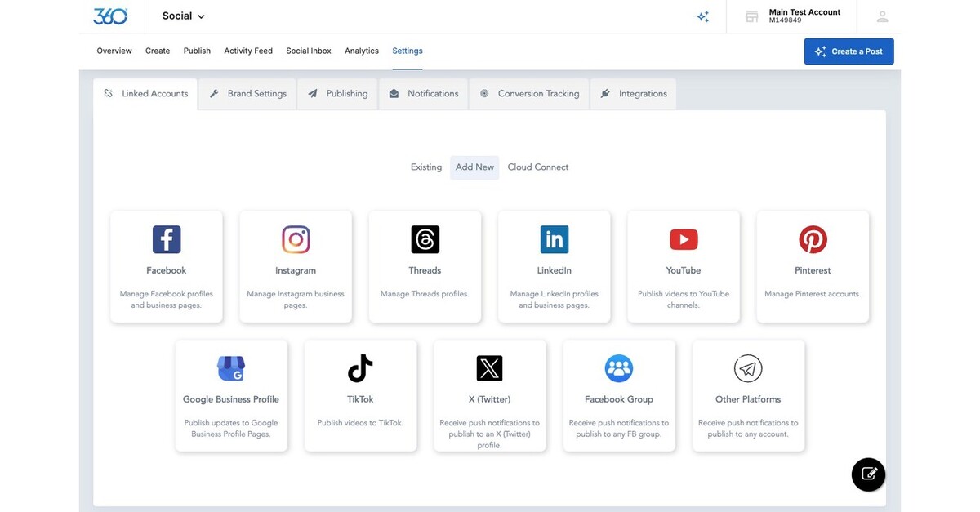Open the Analytics menu item
Viewport: 980px width, 512px height.
362,51
